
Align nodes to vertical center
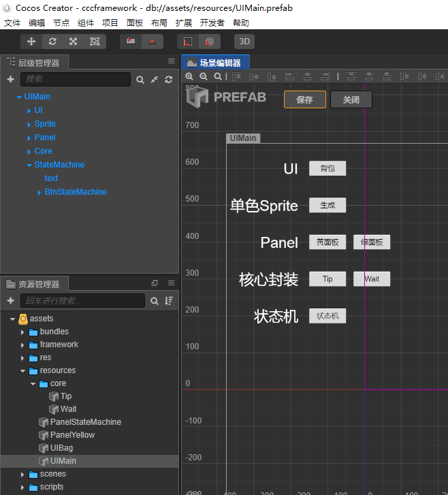click(254, 76)
